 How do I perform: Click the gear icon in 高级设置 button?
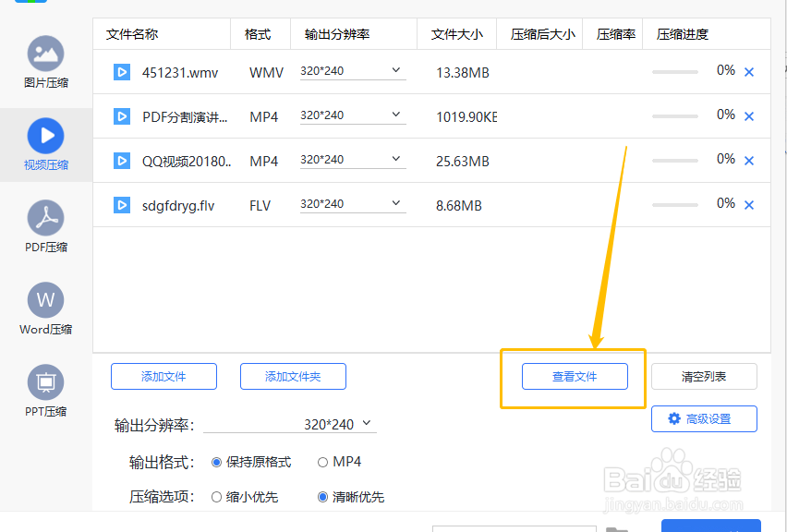[674, 418]
